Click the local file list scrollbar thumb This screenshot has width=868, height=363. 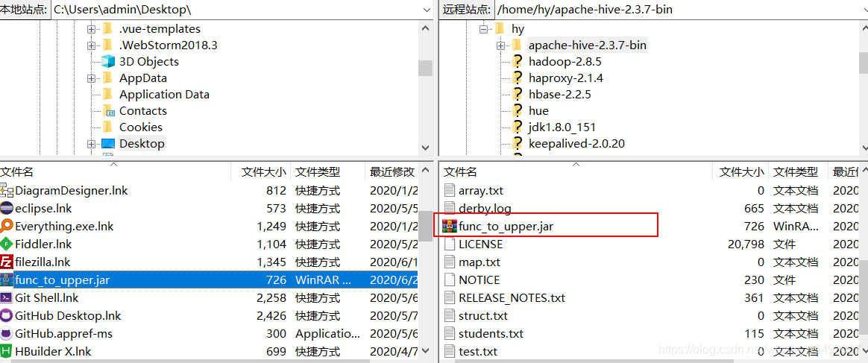(x=425, y=227)
